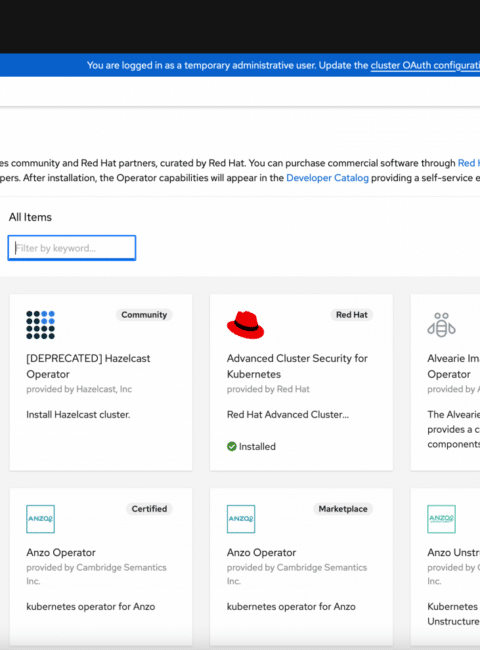This screenshot has height=650, width=480.
Task: Click 'provided by Hazelcast, Inc' text
Action: [x=79, y=389]
